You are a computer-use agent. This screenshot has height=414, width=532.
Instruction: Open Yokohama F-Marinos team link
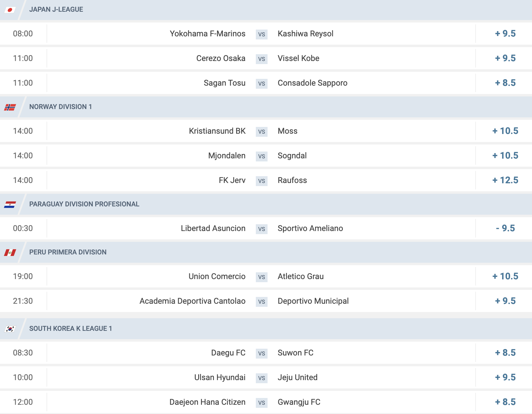(x=207, y=34)
